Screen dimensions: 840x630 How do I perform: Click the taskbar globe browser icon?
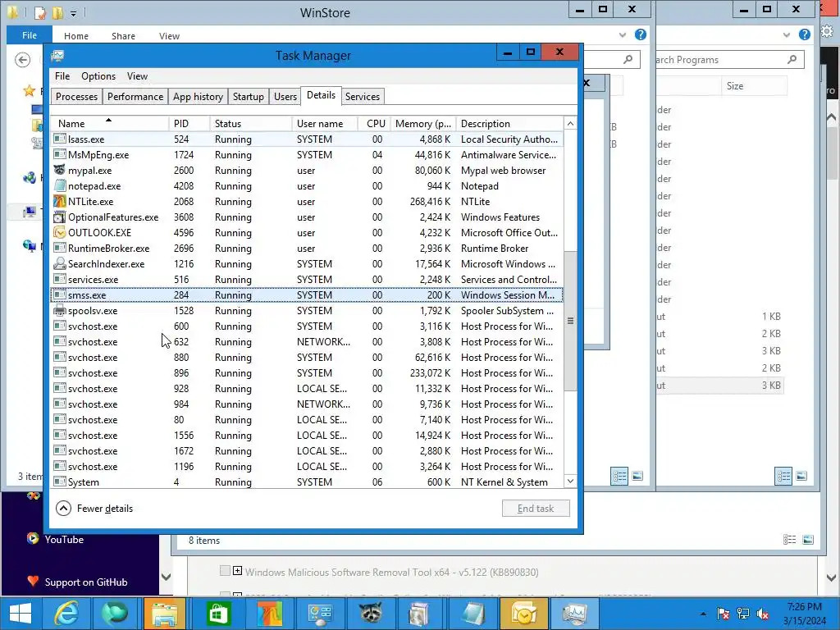pyautogui.click(x=115, y=614)
